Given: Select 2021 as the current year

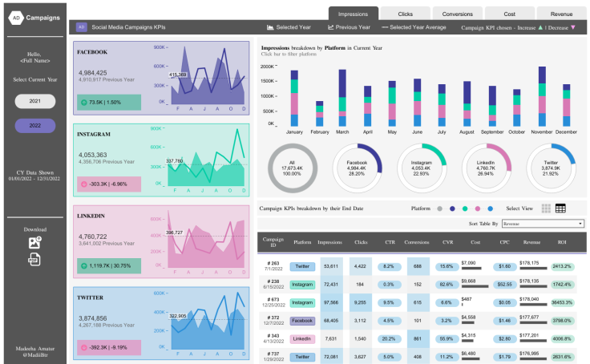Looking at the screenshot, I should 34,102.
